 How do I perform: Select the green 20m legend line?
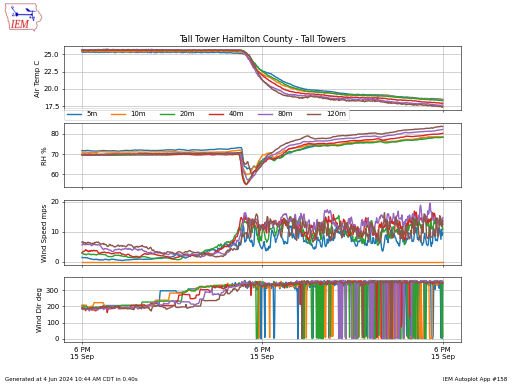167,114
